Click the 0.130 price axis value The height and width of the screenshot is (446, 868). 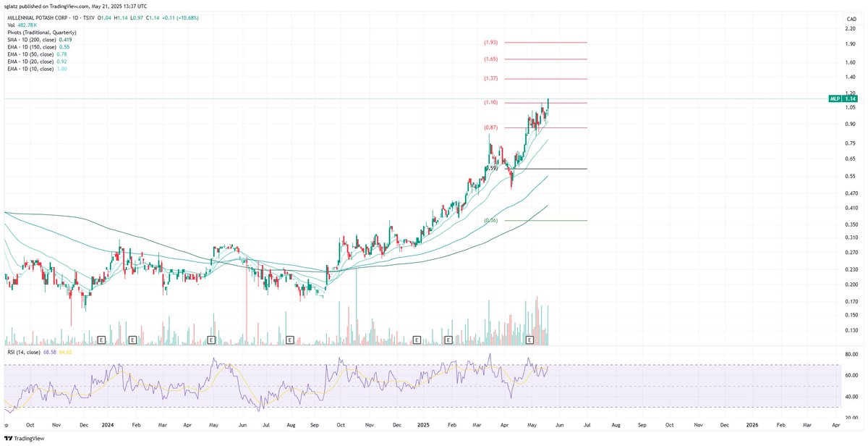[x=851, y=330]
